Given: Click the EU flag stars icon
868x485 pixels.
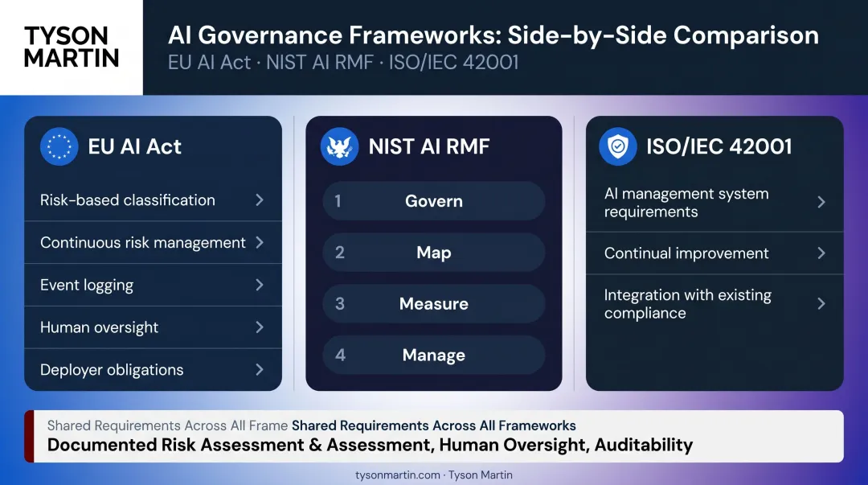Looking at the screenshot, I should point(59,147).
